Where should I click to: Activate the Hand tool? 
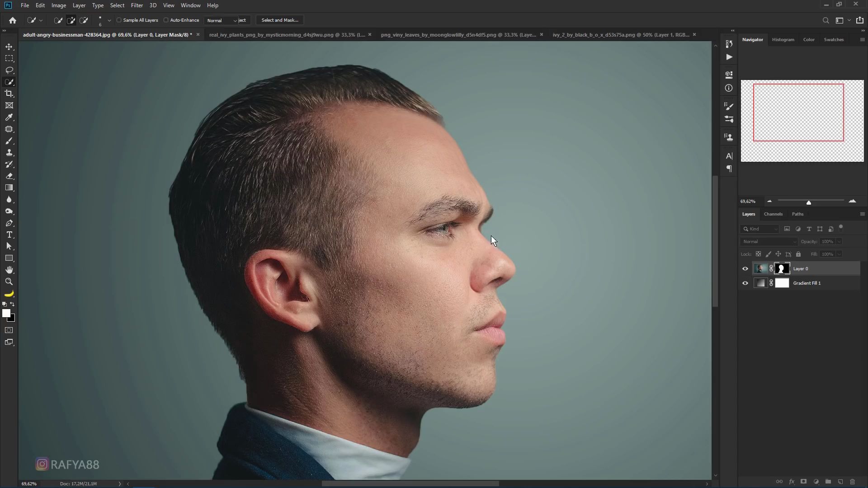coord(9,270)
